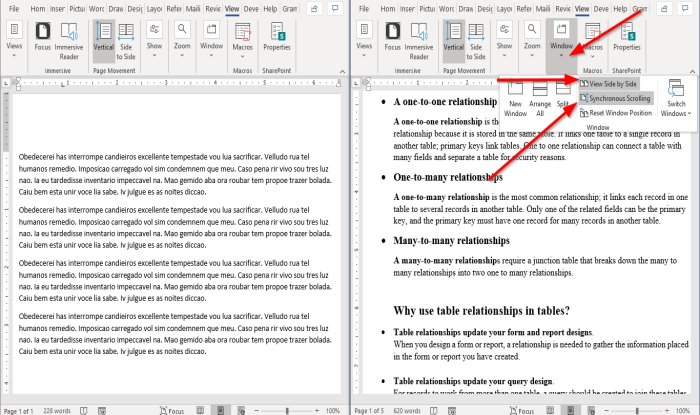Viewport: 700px width, 415px height.
Task: Toggle View Side by Side option
Action: 614,85
